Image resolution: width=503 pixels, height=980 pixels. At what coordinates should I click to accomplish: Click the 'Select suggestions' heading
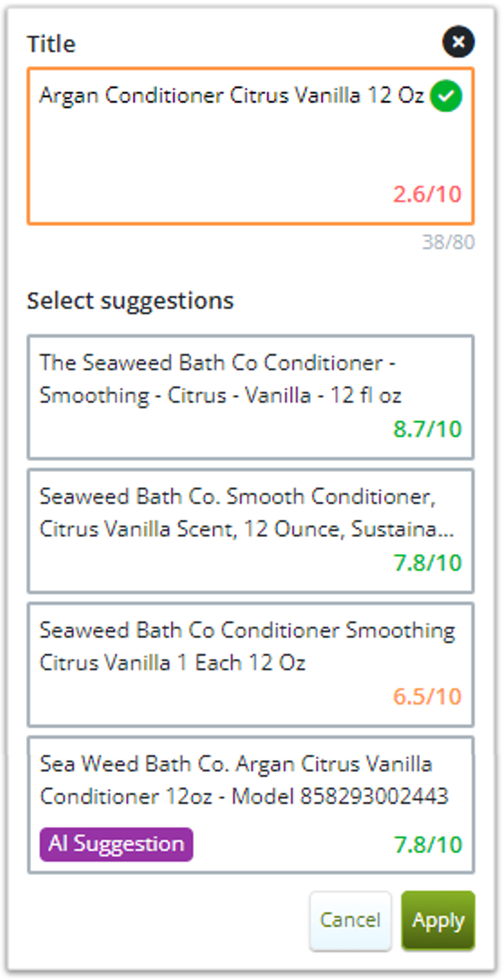[130, 301]
